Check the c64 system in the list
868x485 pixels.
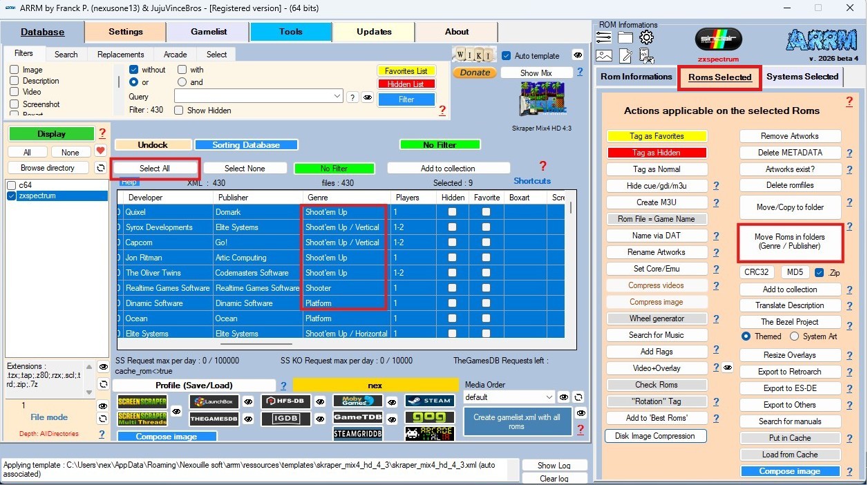click(12, 185)
